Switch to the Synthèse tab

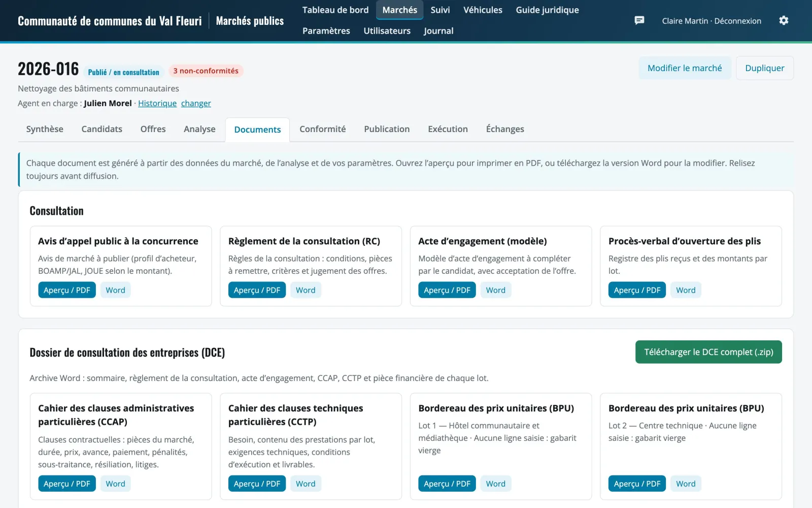tap(45, 129)
